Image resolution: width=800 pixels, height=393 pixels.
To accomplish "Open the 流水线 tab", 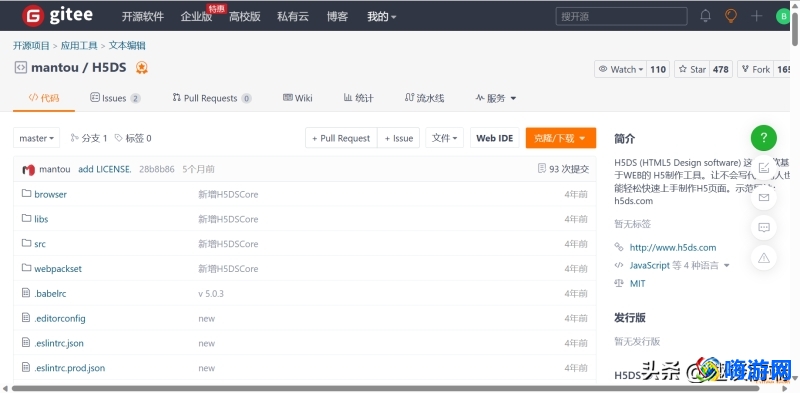I will pos(424,98).
